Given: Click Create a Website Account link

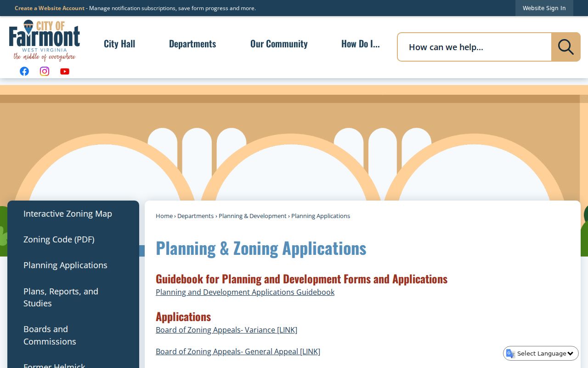Looking at the screenshot, I should (x=50, y=8).
